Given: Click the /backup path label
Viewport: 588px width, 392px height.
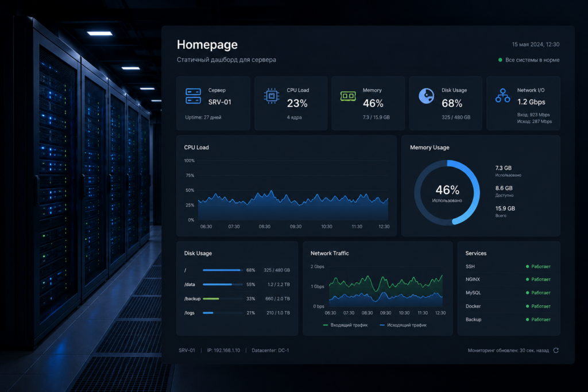Looking at the screenshot, I should click(192, 298).
